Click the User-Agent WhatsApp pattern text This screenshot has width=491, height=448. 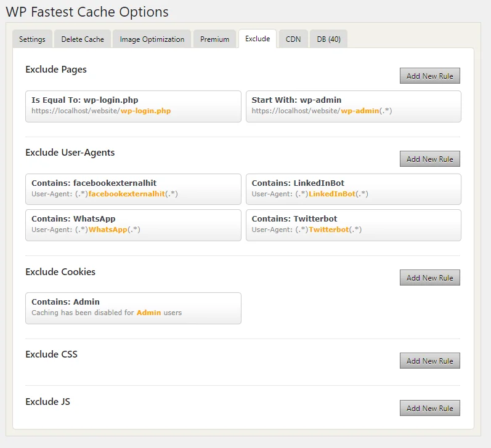[x=86, y=230]
